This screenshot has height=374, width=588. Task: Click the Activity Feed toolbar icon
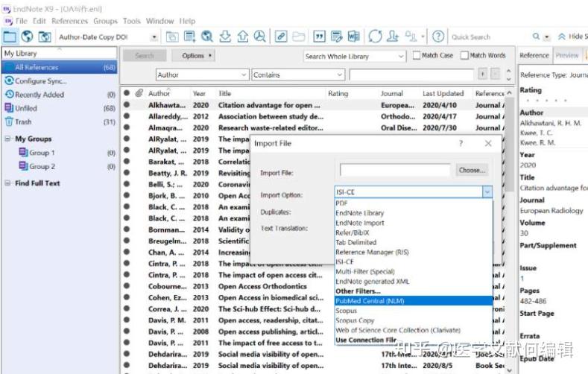pos(411,37)
